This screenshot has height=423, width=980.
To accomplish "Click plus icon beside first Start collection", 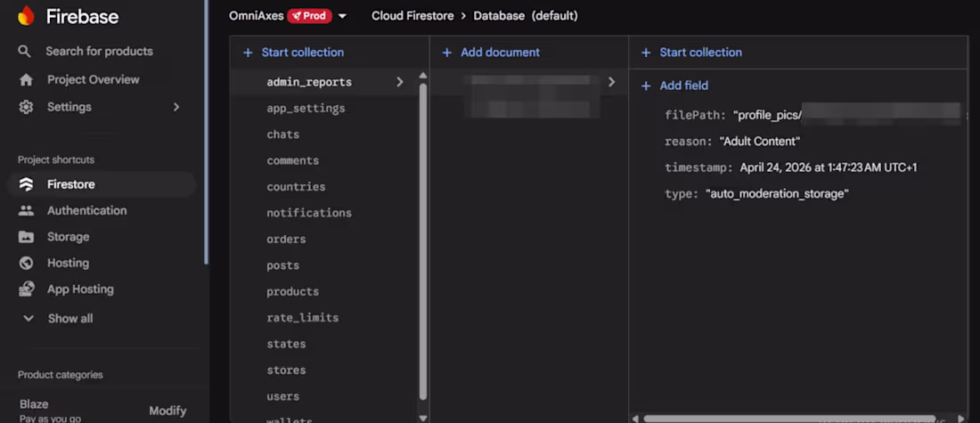I will point(248,53).
